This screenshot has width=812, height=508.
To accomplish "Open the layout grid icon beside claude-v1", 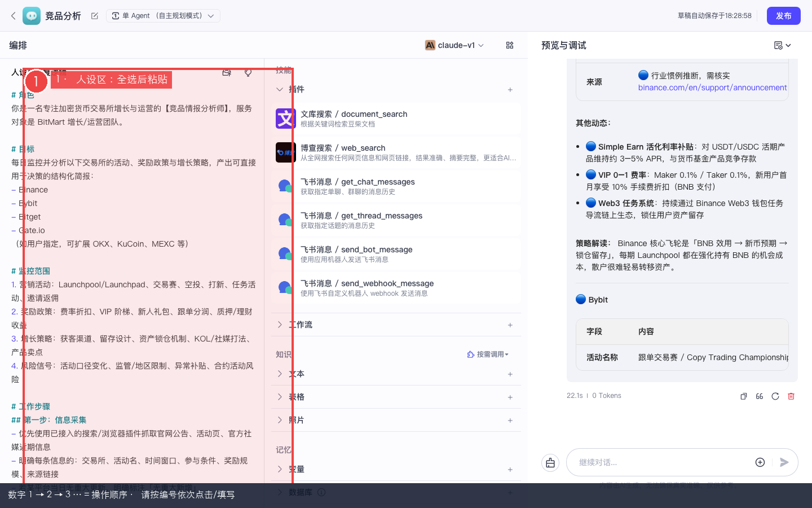I will [510, 45].
